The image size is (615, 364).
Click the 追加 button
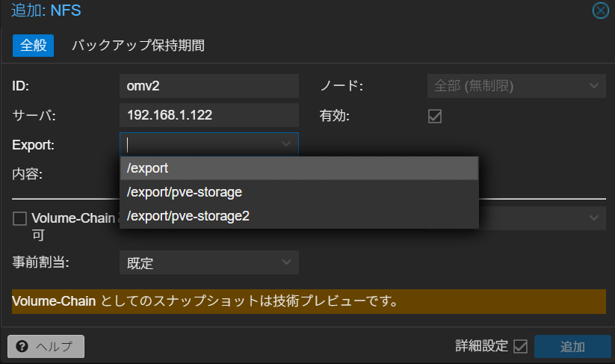tap(572, 346)
